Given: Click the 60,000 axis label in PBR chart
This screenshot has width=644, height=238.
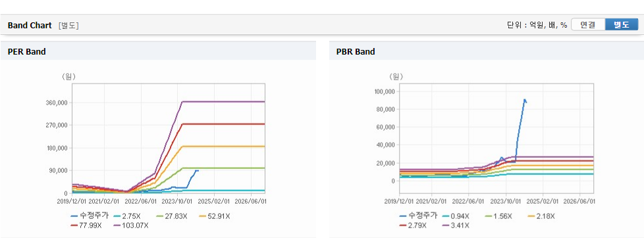Looking at the screenshot, I should pos(385,127).
